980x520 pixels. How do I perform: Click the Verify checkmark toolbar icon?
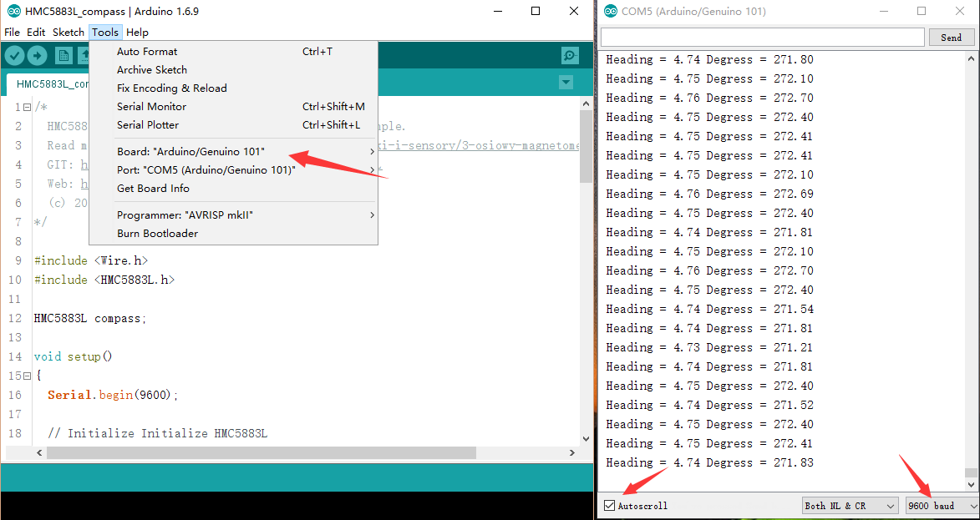(x=15, y=56)
